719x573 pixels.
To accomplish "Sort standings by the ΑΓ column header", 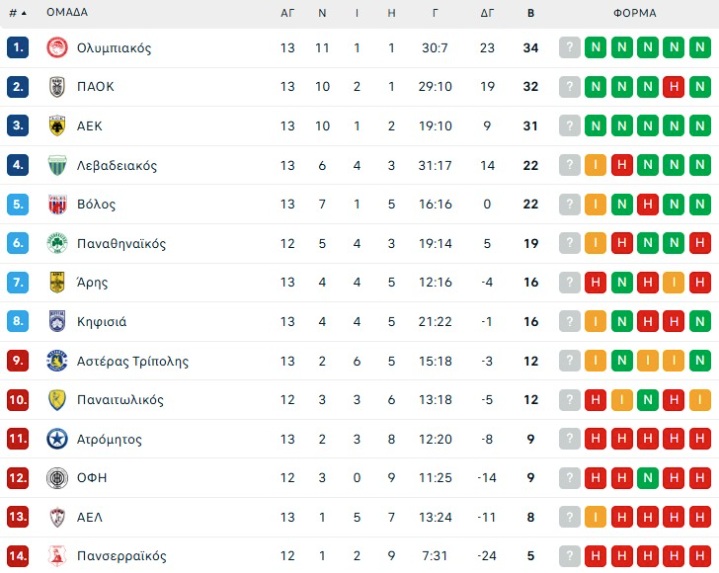I will tap(287, 13).
